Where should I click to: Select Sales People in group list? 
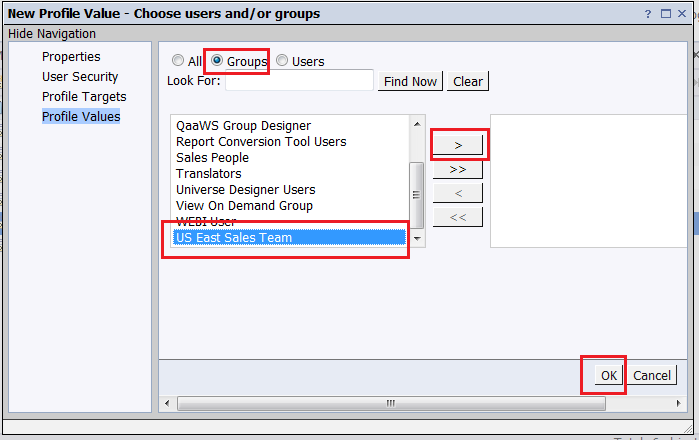point(212,158)
